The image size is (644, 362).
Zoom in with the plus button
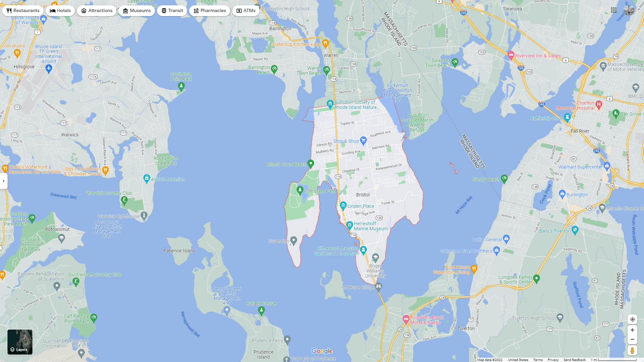pyautogui.click(x=632, y=330)
